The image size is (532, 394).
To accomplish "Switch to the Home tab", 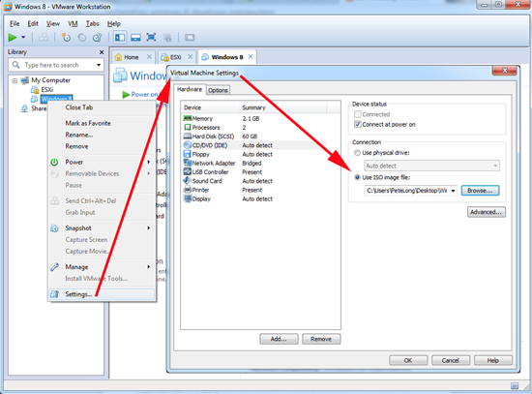I will coord(131,57).
